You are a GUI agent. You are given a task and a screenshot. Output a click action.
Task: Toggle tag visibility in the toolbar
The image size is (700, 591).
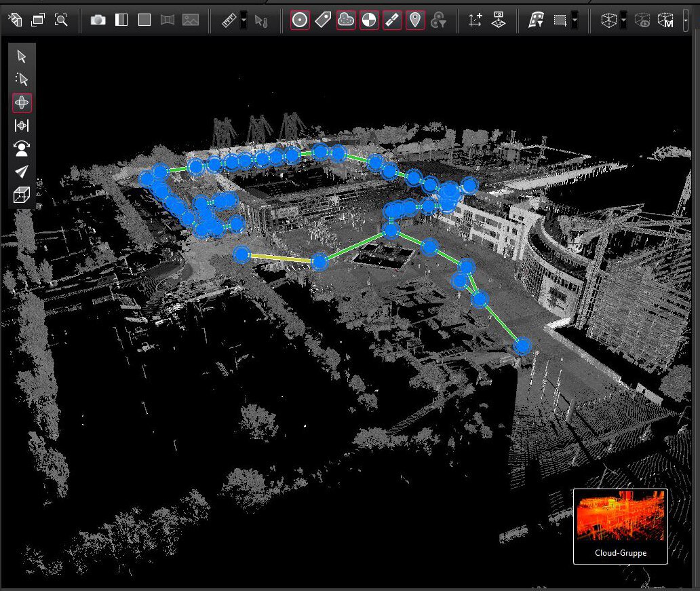coord(323,20)
